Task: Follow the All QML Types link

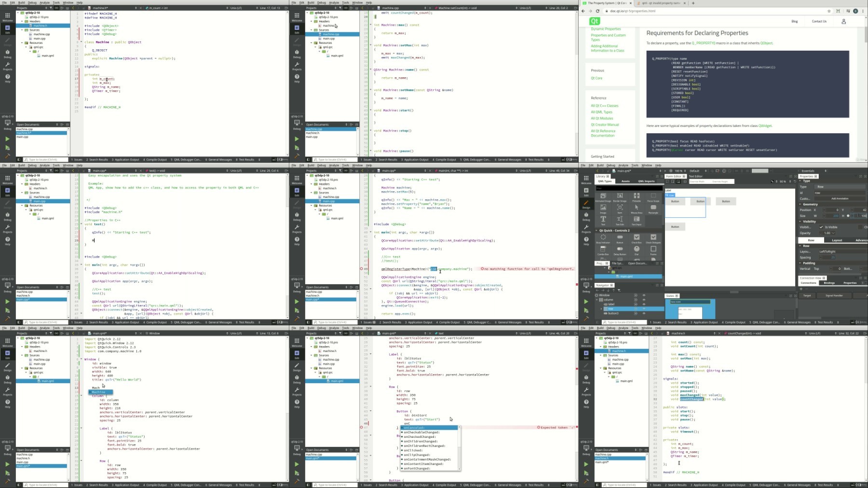Action: click(601, 112)
